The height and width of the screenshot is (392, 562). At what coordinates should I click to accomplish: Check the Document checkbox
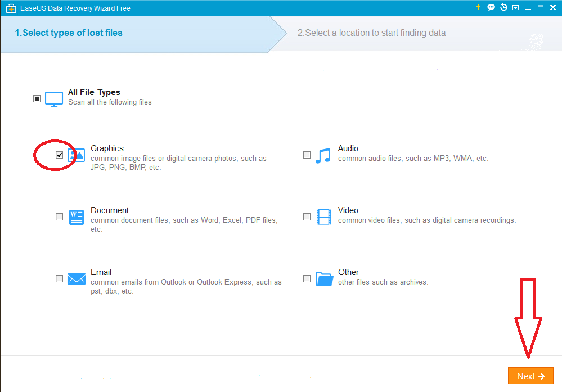(x=59, y=217)
